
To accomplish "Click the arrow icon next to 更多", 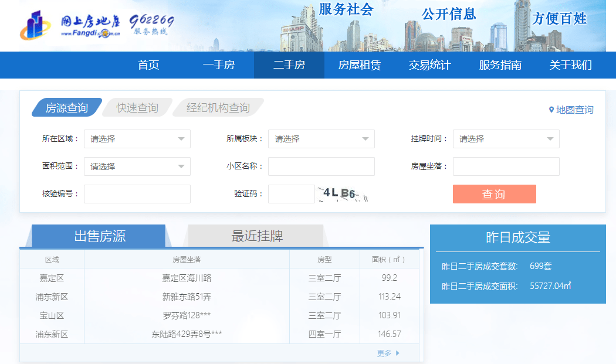I will pyautogui.click(x=398, y=353).
